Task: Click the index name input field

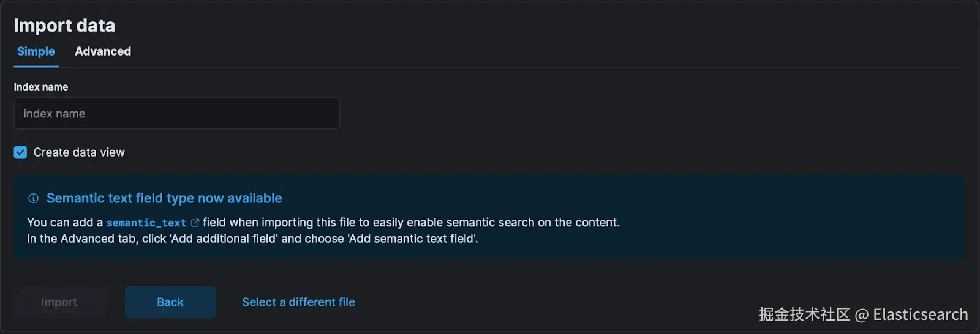Action: click(x=176, y=113)
